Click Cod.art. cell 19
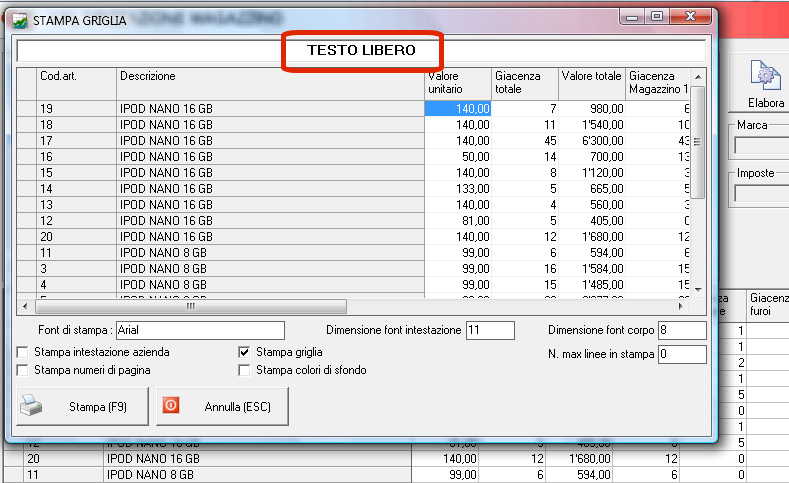This screenshot has height=483, width=789. (x=76, y=109)
